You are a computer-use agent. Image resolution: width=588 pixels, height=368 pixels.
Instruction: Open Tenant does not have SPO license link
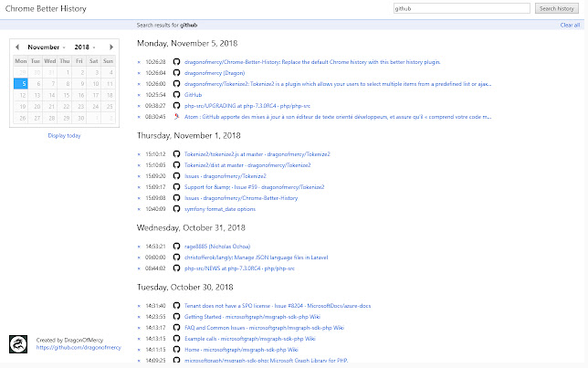click(278, 306)
